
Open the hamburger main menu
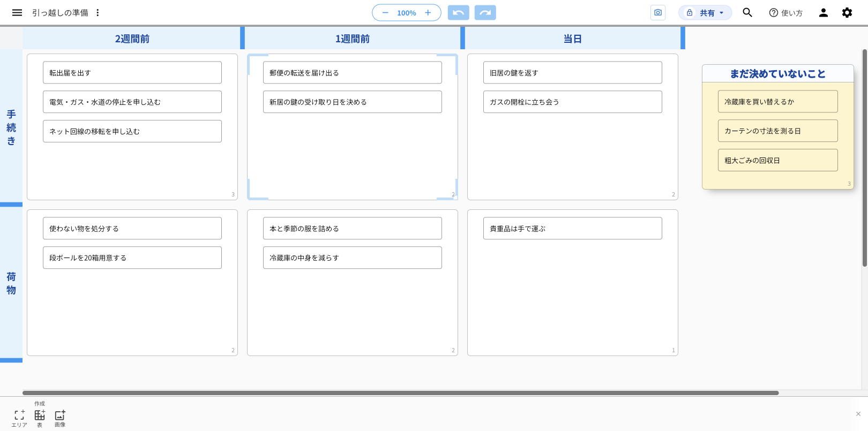17,12
